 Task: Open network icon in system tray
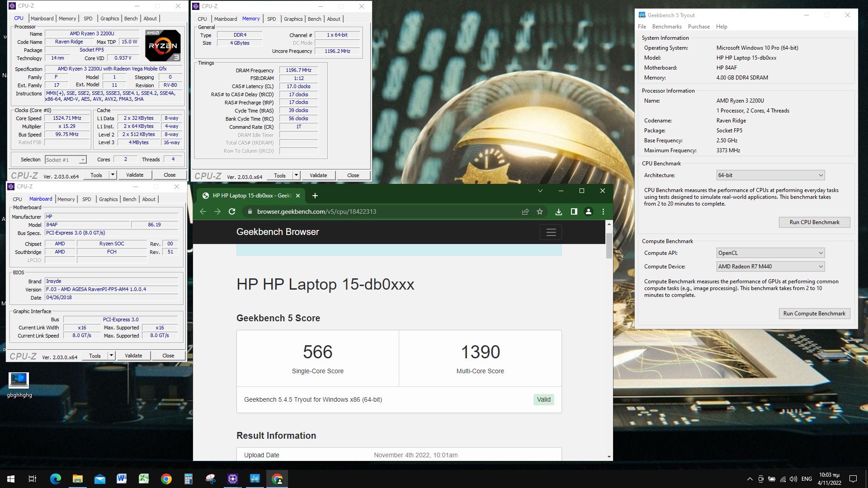pyautogui.click(x=783, y=479)
